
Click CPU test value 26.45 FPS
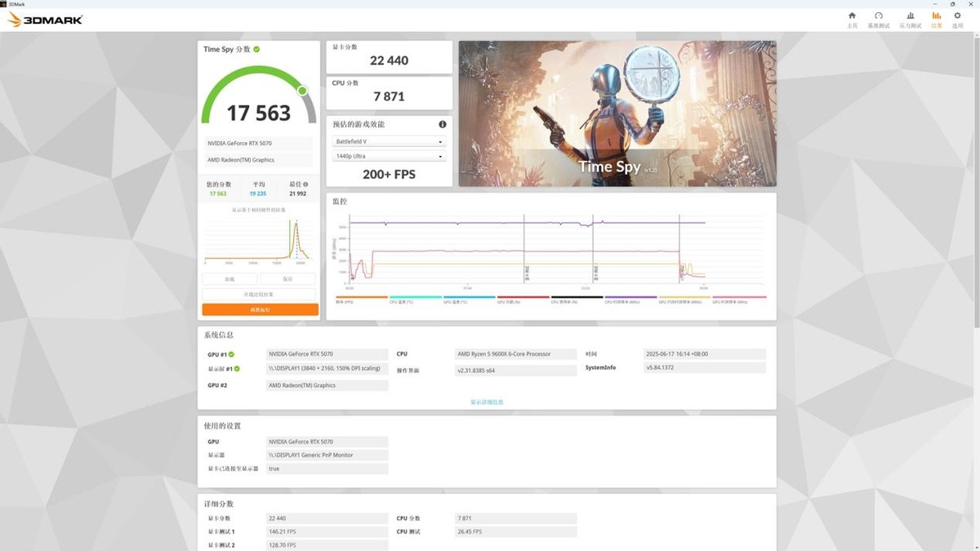[x=515, y=531]
